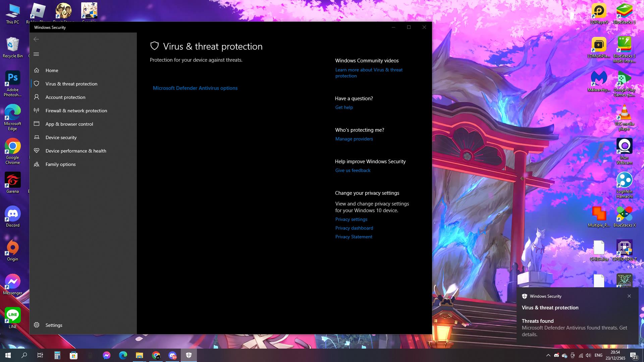Viewport: 644px width, 362px height.
Task: Click the hamburger navigation menu icon
Action: pyautogui.click(x=36, y=54)
